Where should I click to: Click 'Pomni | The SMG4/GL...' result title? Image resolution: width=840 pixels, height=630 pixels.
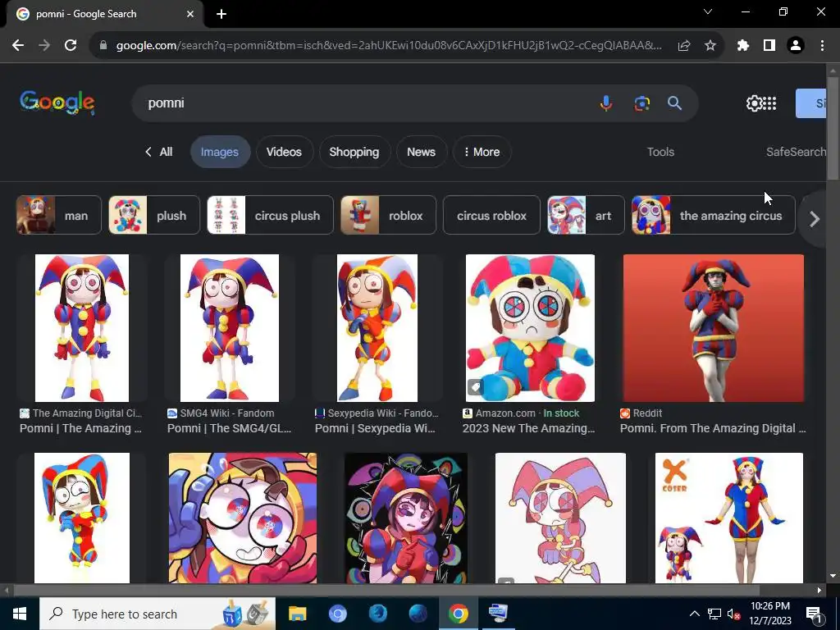230,428
